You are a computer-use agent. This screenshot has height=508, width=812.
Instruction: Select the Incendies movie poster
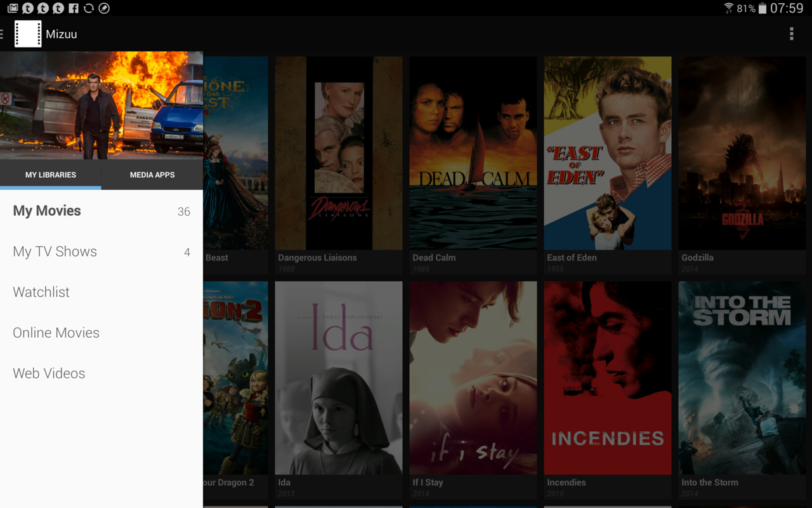coord(608,378)
